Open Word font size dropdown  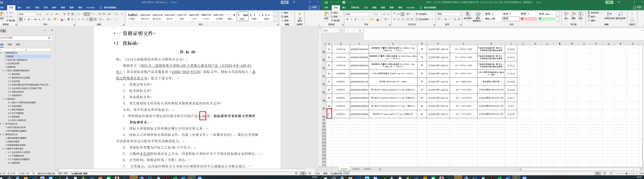[44, 14]
